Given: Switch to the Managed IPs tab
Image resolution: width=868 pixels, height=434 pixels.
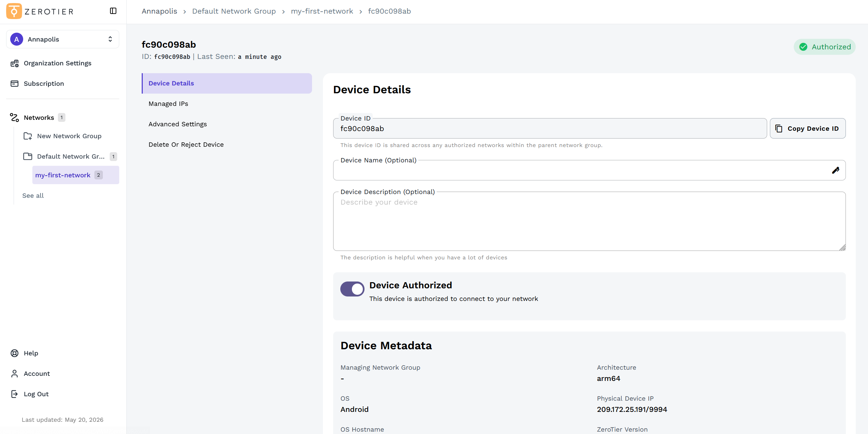Looking at the screenshot, I should point(227,104).
